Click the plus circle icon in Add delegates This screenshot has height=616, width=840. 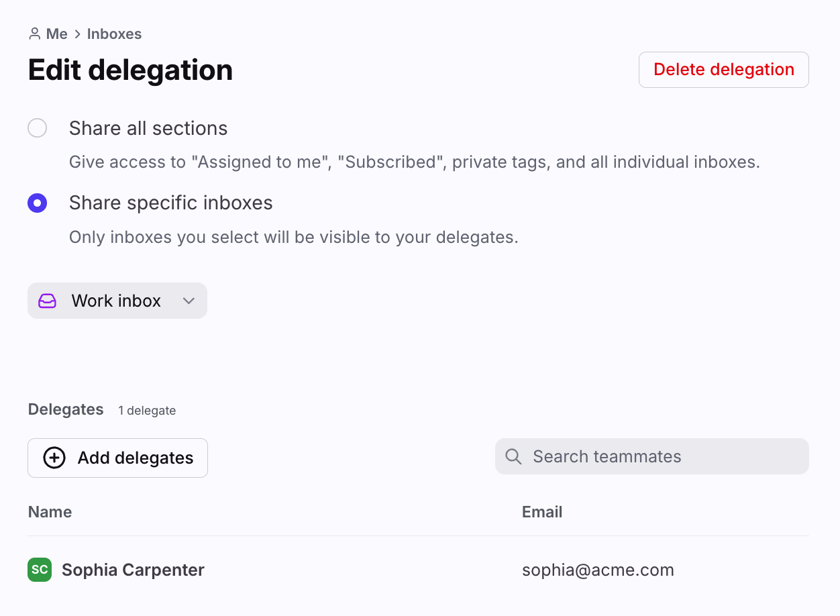[54, 458]
